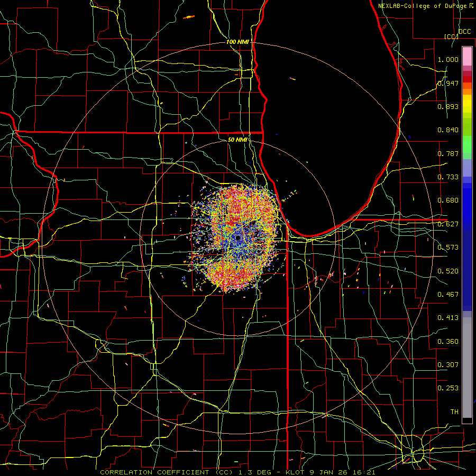Select the 0.360 scale value
The height and width of the screenshot is (476, 476).
pos(448,342)
